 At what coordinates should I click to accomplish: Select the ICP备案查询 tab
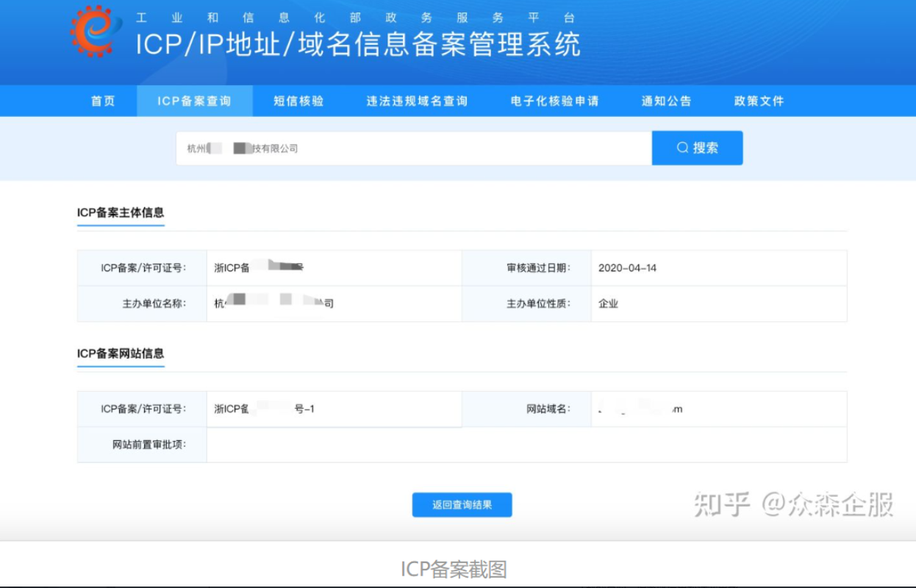(x=194, y=101)
